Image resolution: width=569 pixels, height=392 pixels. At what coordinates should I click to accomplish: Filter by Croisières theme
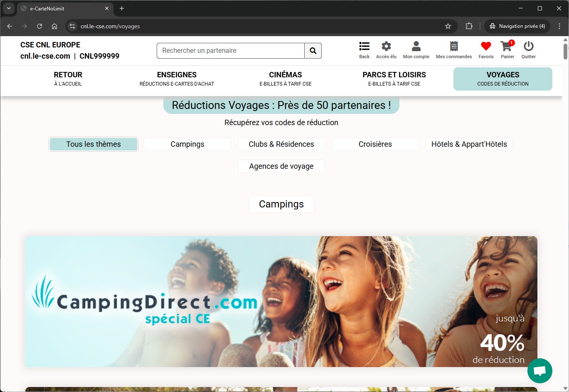click(x=375, y=144)
